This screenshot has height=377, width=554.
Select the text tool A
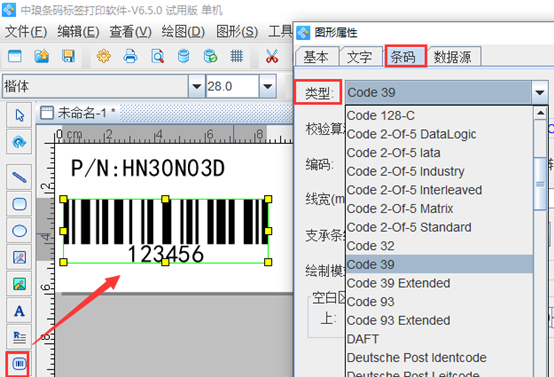(19, 311)
